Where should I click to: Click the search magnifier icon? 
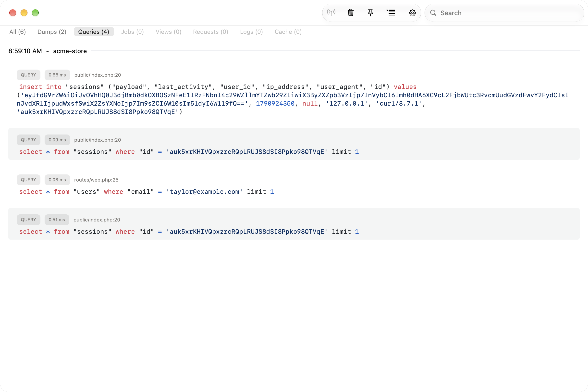tap(433, 13)
